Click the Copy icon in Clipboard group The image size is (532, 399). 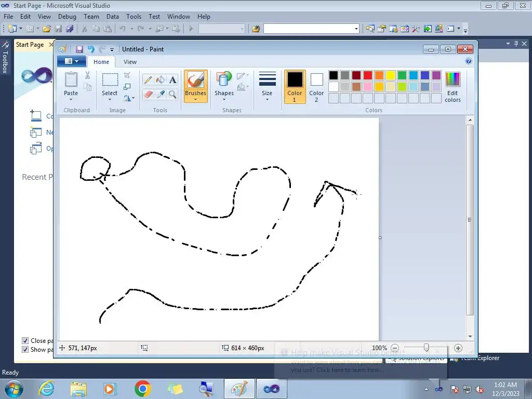point(87,87)
